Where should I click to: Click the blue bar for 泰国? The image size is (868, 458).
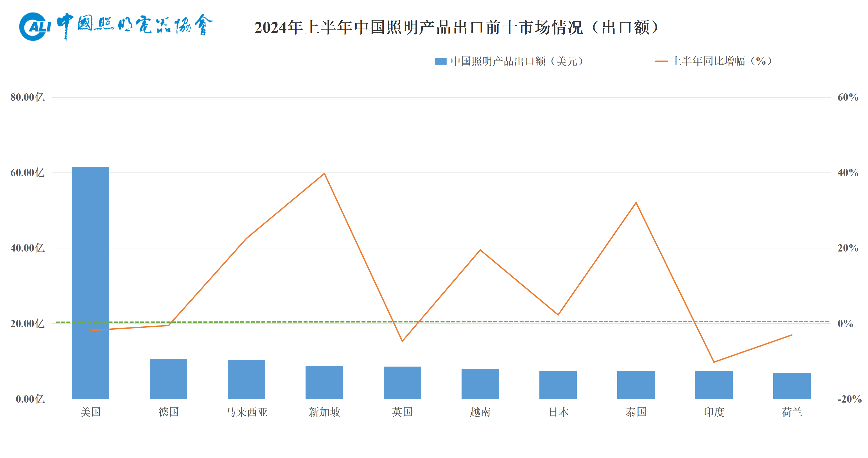coord(636,385)
